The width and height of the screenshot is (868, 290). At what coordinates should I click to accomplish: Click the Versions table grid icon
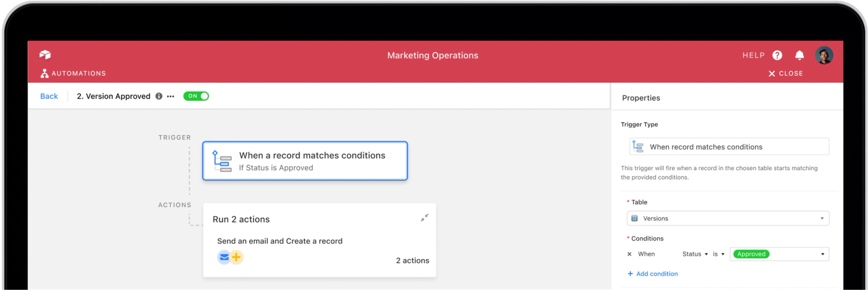click(635, 218)
